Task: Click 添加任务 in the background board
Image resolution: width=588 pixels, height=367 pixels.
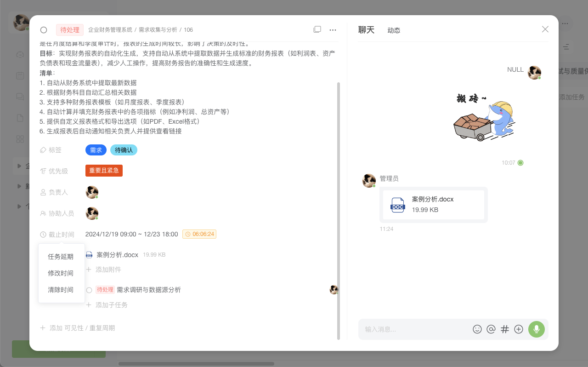Action: coord(571,97)
